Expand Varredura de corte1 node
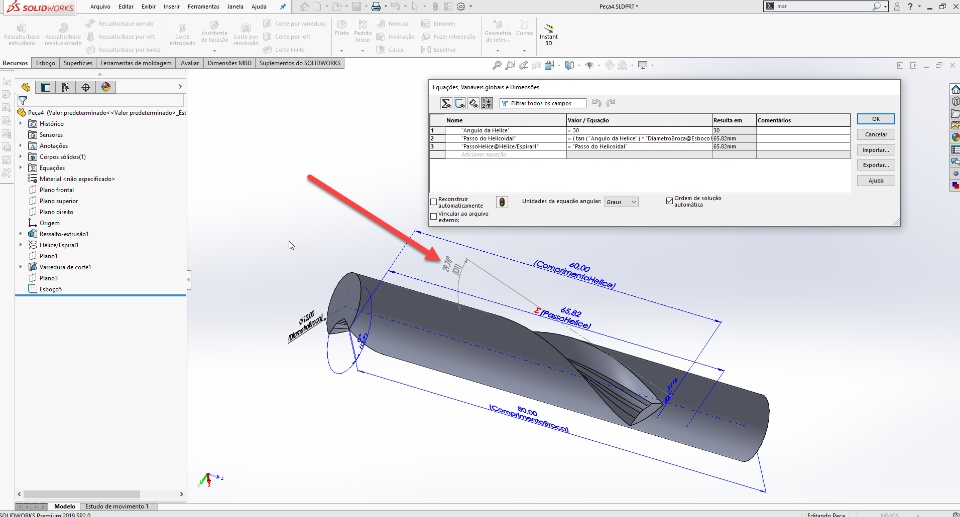Image resolution: width=960 pixels, height=517 pixels. pyautogui.click(x=21, y=267)
